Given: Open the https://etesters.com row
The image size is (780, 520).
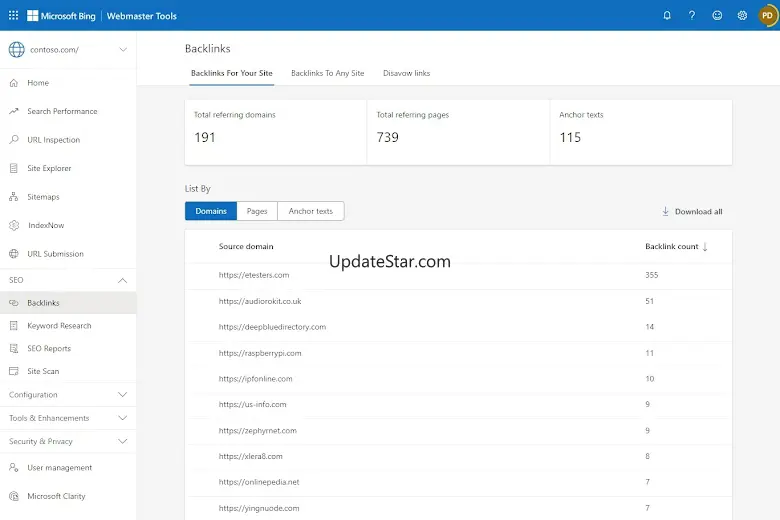Looking at the screenshot, I should point(458,275).
